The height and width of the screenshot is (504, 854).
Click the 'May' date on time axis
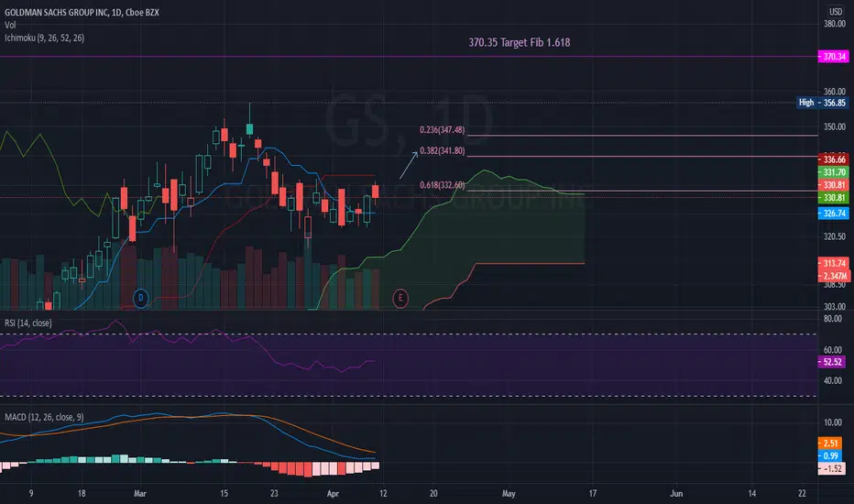(x=509, y=494)
